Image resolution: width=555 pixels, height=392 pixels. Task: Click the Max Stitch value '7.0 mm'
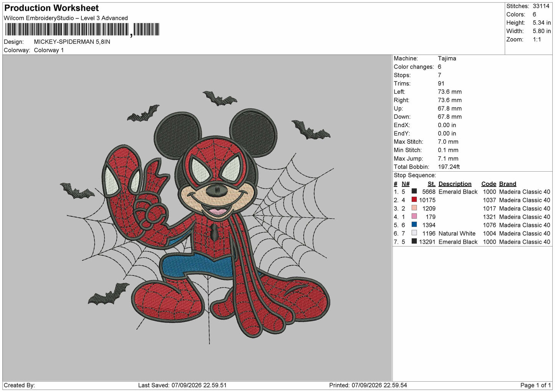(x=448, y=142)
